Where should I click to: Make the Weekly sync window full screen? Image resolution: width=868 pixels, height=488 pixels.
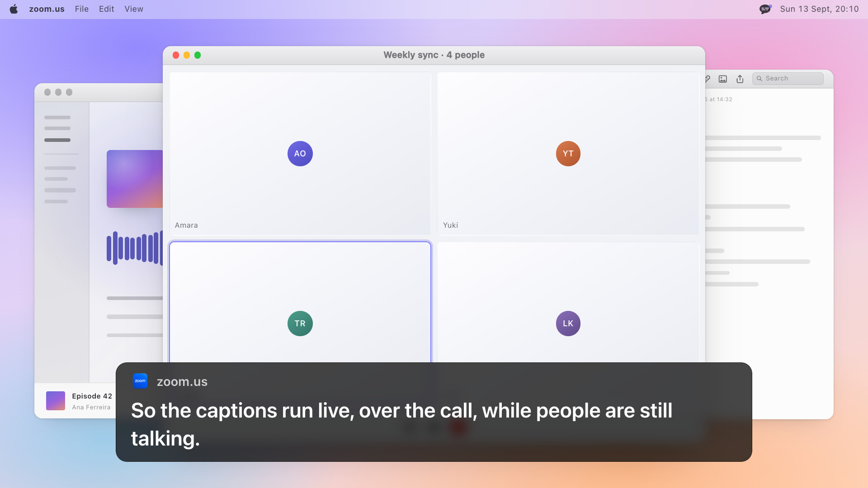(x=198, y=55)
